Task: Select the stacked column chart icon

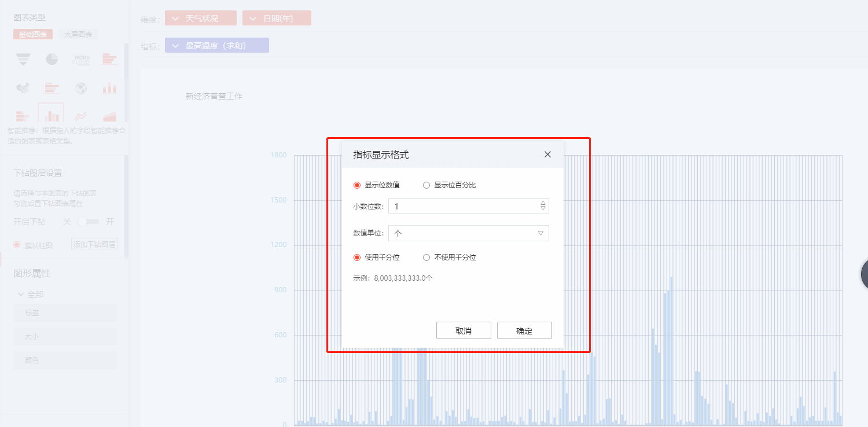Action: 109,88
